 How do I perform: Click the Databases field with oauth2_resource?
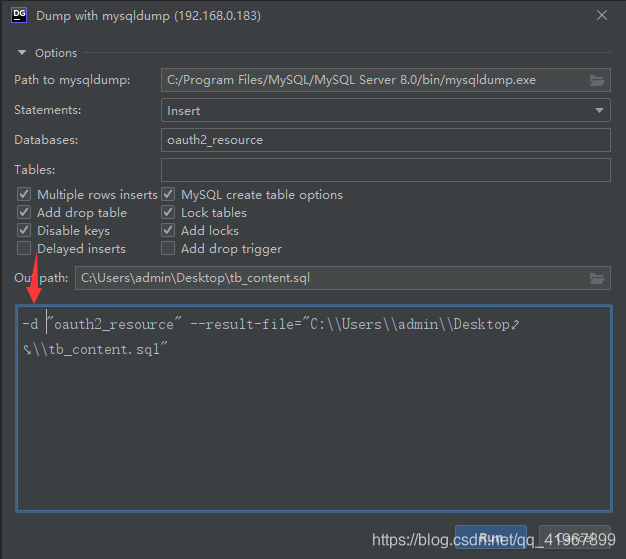coord(386,140)
